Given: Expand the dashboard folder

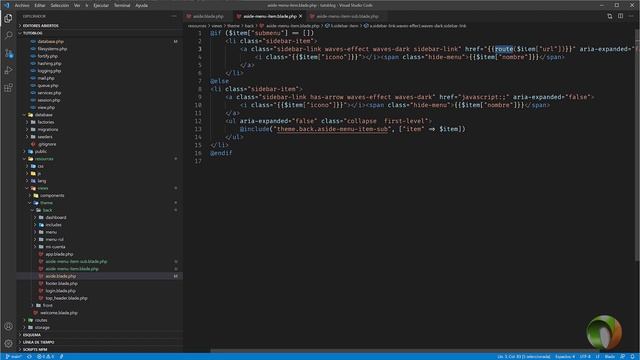Looking at the screenshot, I should point(56,218).
